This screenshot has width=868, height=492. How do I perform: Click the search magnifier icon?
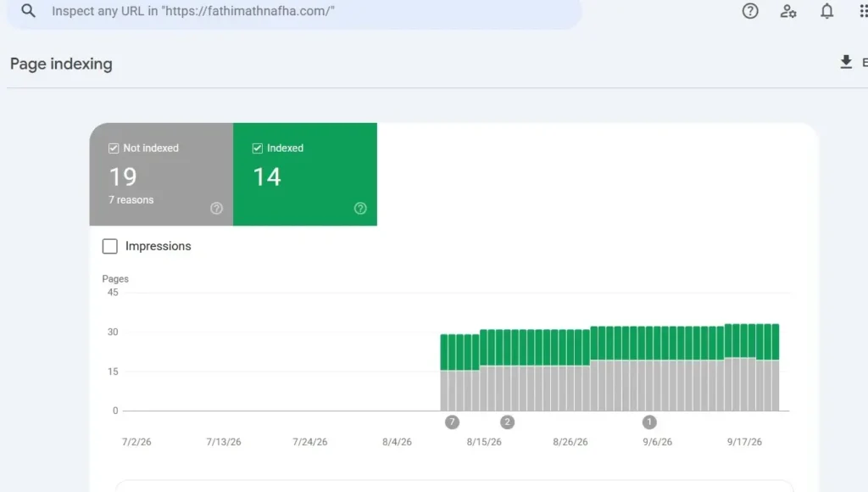(28, 10)
